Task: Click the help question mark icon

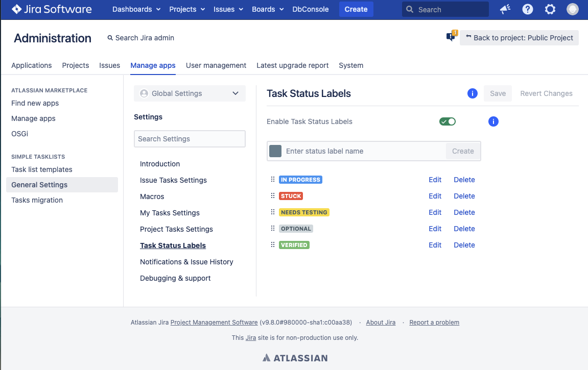Action: click(527, 9)
